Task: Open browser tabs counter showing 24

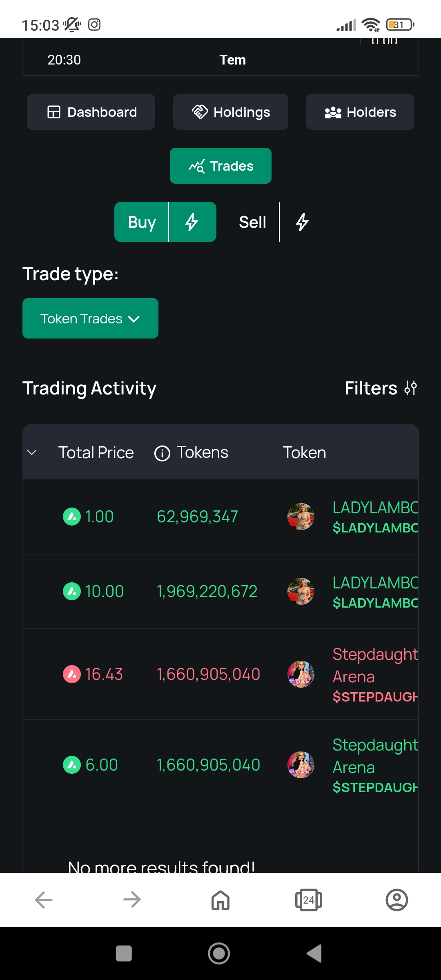Action: tap(309, 900)
